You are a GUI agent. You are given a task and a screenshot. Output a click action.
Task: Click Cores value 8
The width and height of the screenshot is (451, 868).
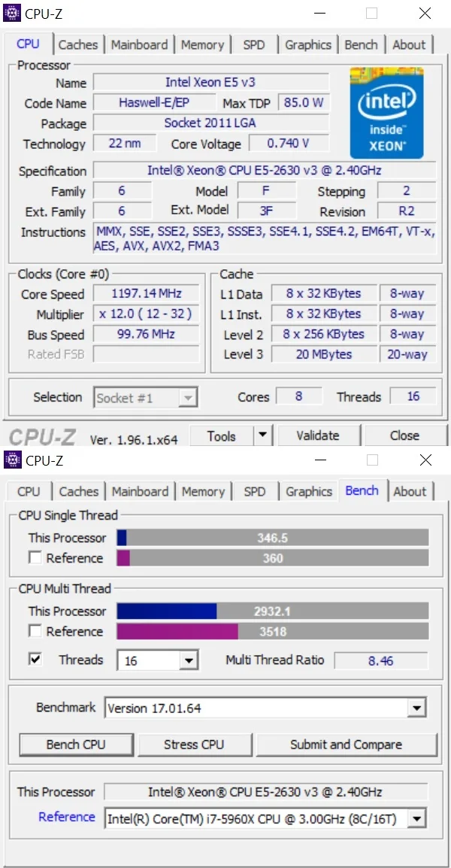[299, 396]
